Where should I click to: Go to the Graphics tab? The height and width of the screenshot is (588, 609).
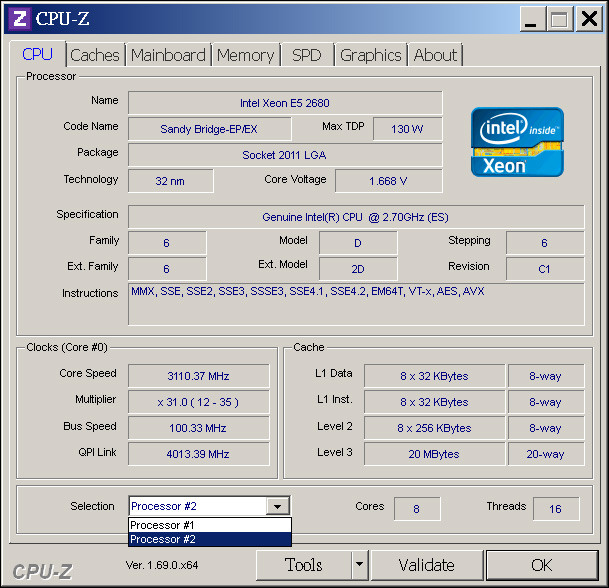[371, 55]
